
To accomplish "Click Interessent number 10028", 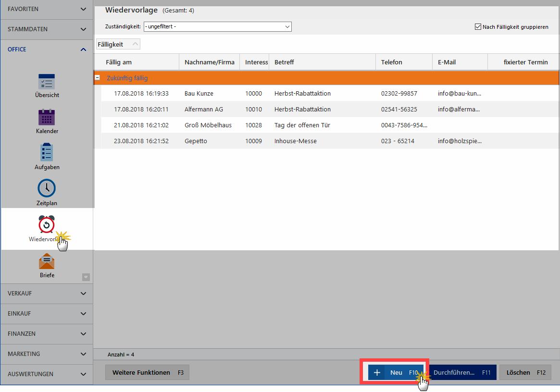I will [x=254, y=125].
